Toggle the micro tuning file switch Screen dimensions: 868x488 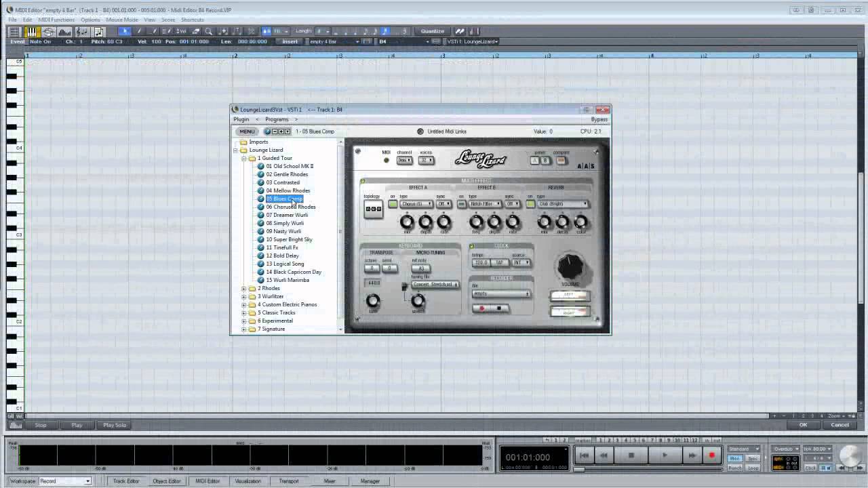point(404,287)
